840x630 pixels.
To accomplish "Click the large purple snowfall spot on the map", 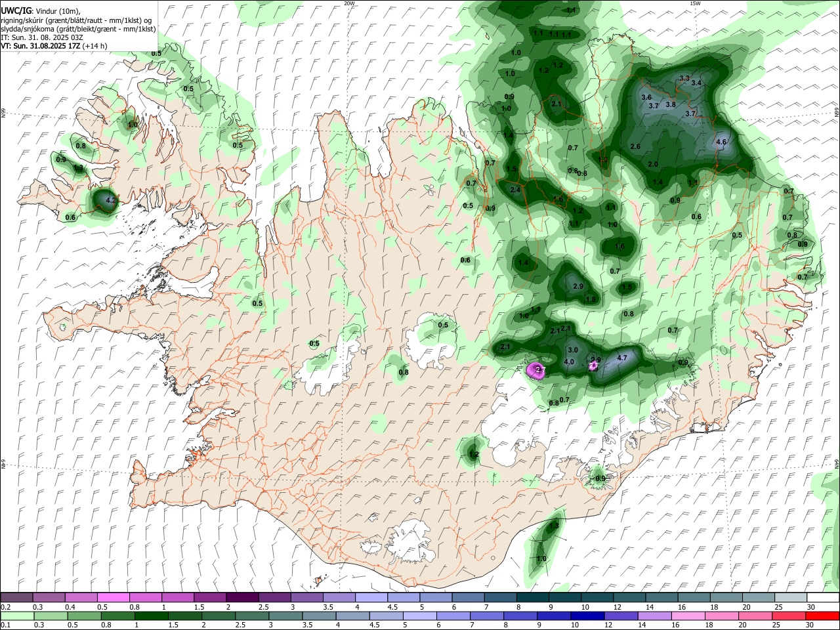I will pos(537,371).
